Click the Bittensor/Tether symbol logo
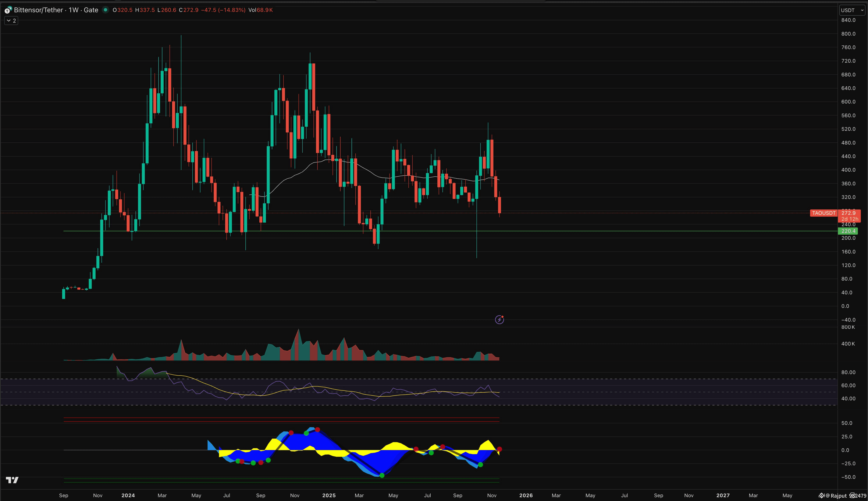Image resolution: width=868 pixels, height=501 pixels. tap(8, 10)
